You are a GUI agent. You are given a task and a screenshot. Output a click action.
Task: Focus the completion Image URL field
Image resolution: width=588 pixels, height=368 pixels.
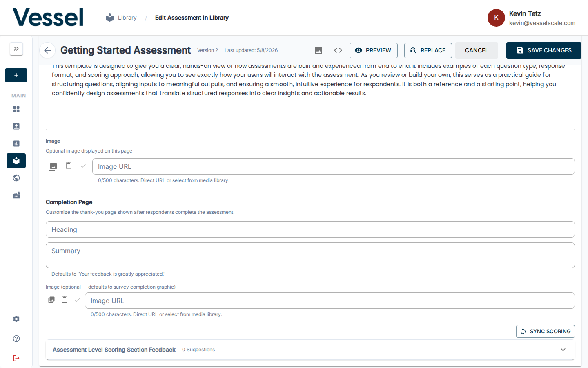point(330,301)
